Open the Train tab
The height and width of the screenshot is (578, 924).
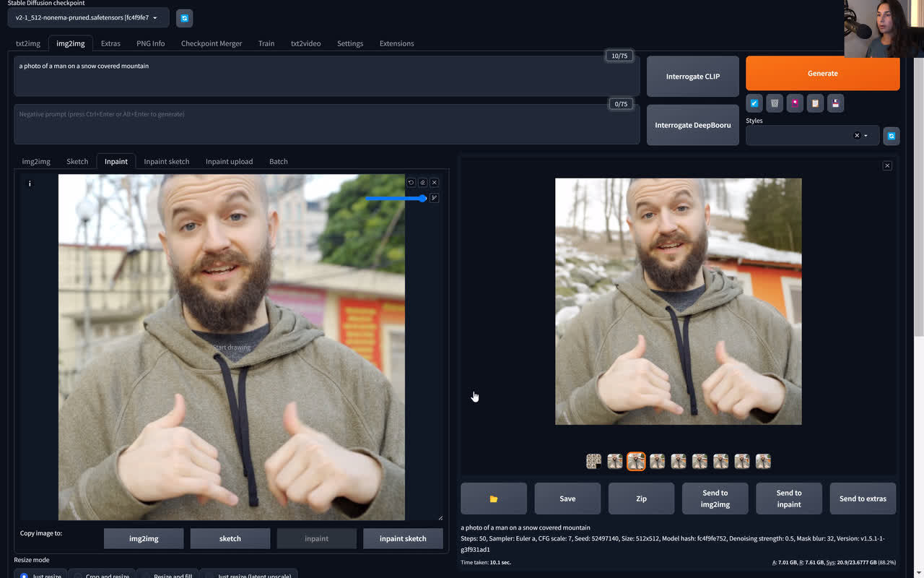pyautogui.click(x=266, y=43)
